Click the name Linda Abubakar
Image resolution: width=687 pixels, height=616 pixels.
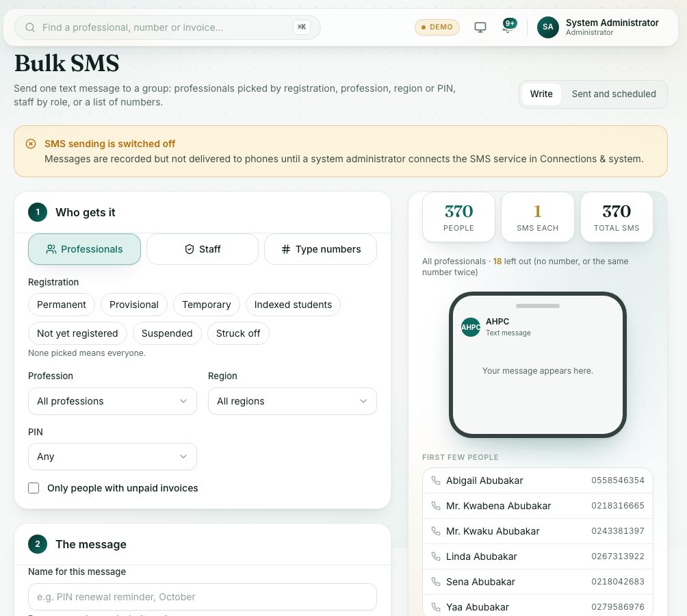click(482, 556)
